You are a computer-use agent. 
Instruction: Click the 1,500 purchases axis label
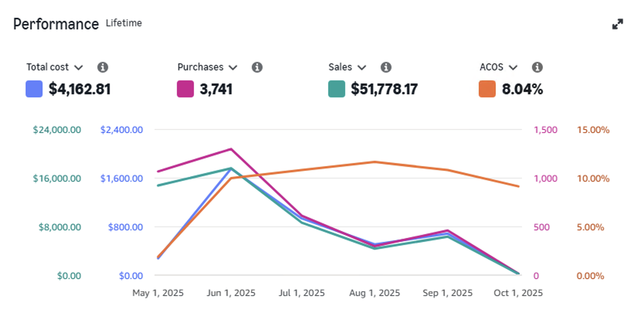[x=546, y=130]
